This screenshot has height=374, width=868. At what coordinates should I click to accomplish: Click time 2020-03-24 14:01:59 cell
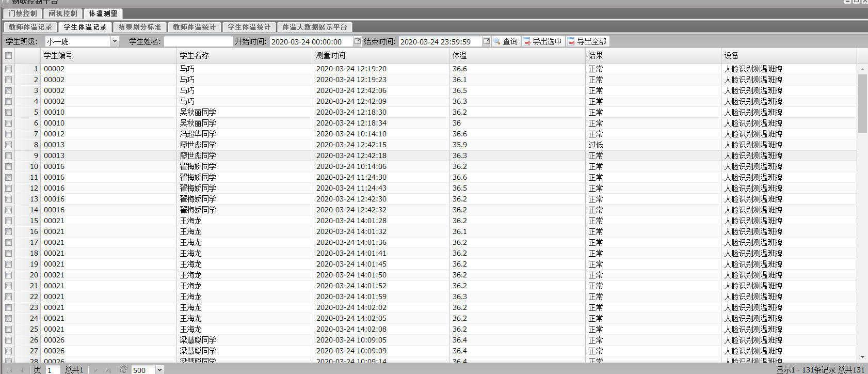(x=351, y=297)
